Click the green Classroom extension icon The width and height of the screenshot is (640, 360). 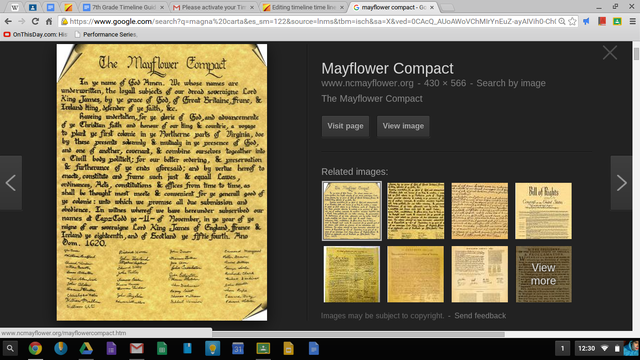pos(617,21)
